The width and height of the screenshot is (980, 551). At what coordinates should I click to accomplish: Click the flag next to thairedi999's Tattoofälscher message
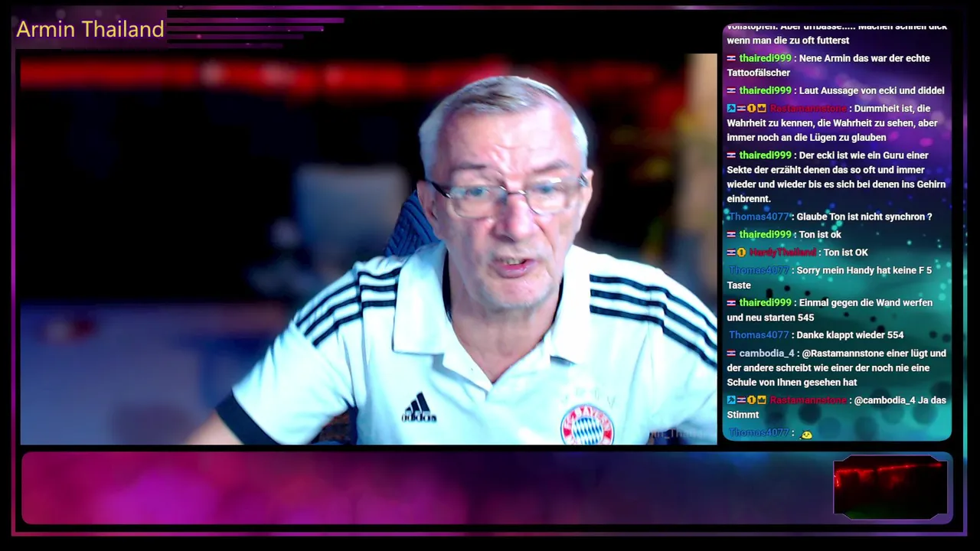pyautogui.click(x=731, y=58)
